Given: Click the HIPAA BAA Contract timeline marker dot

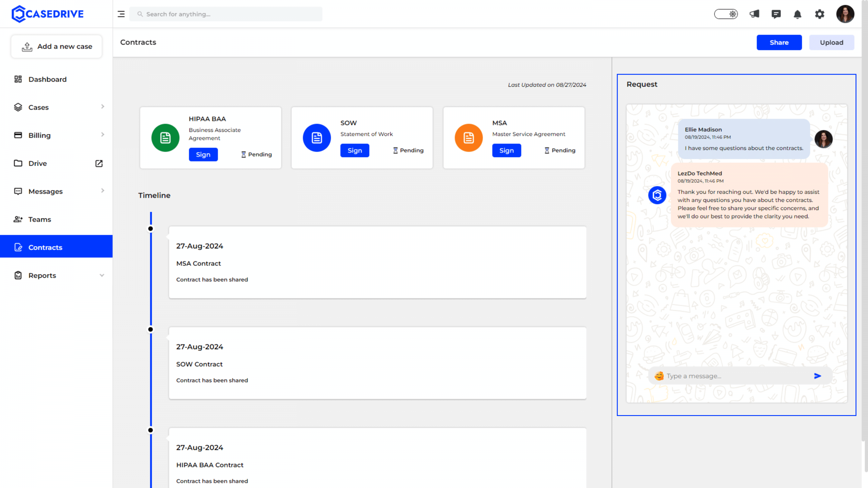Looking at the screenshot, I should [151, 430].
